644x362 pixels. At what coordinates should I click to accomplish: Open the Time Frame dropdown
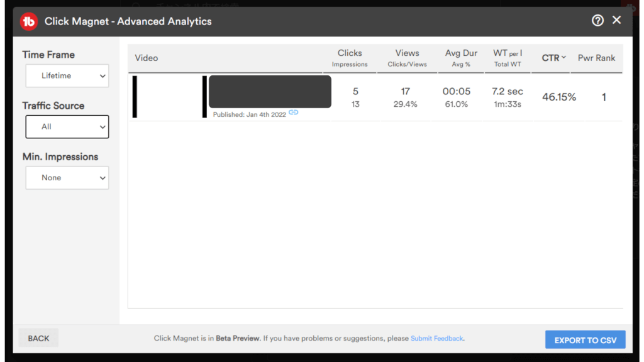point(67,76)
